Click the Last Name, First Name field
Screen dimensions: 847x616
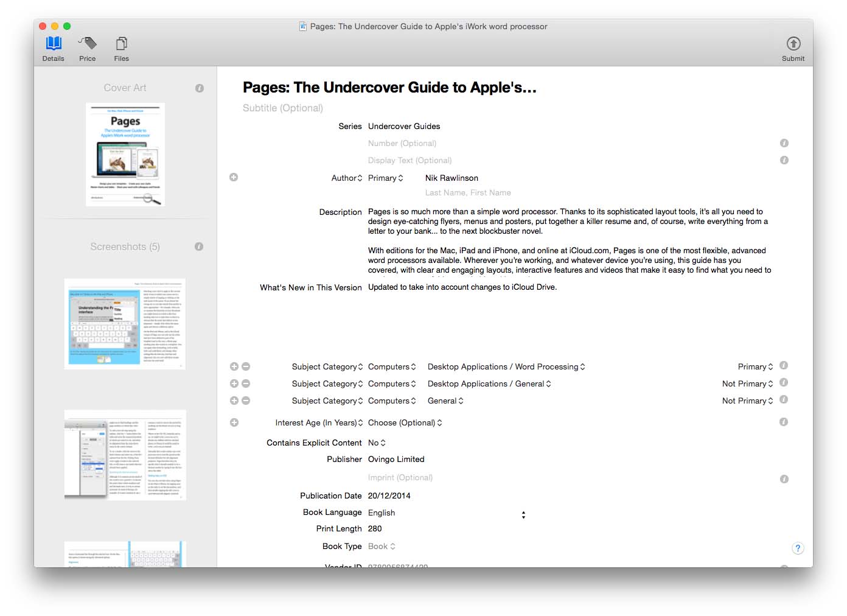pos(468,192)
